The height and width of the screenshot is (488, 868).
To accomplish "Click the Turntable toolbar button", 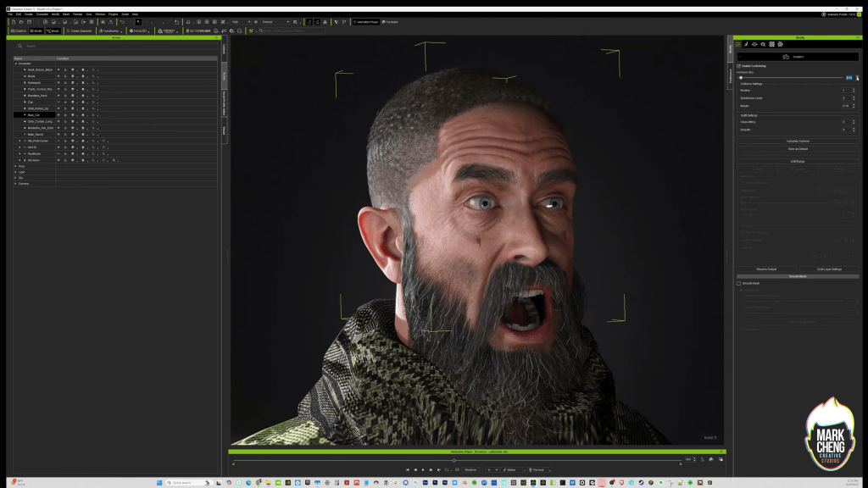I will [x=390, y=22].
